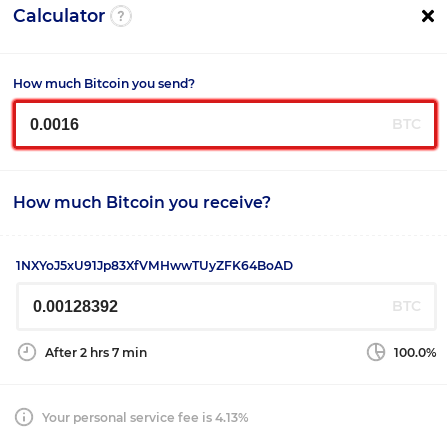
Task: Click the help question mark icon
Action: pyautogui.click(x=121, y=16)
